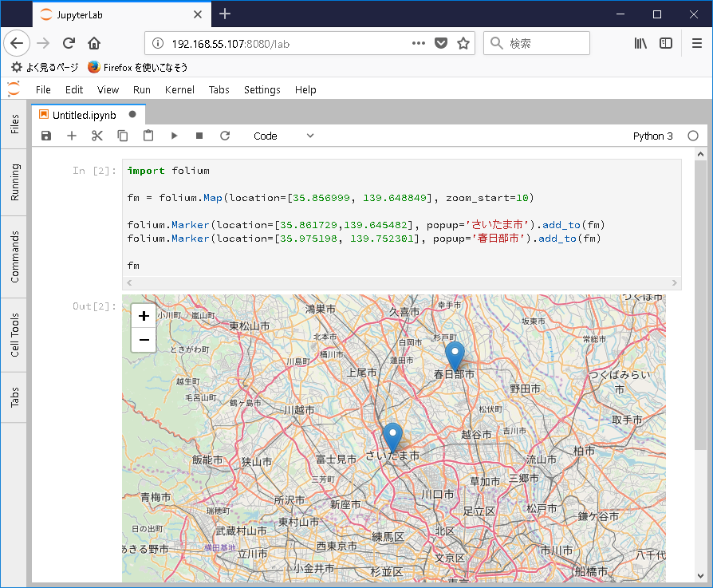Toggle the Firefox sidebar icon
The width and height of the screenshot is (713, 588).
coord(666,43)
